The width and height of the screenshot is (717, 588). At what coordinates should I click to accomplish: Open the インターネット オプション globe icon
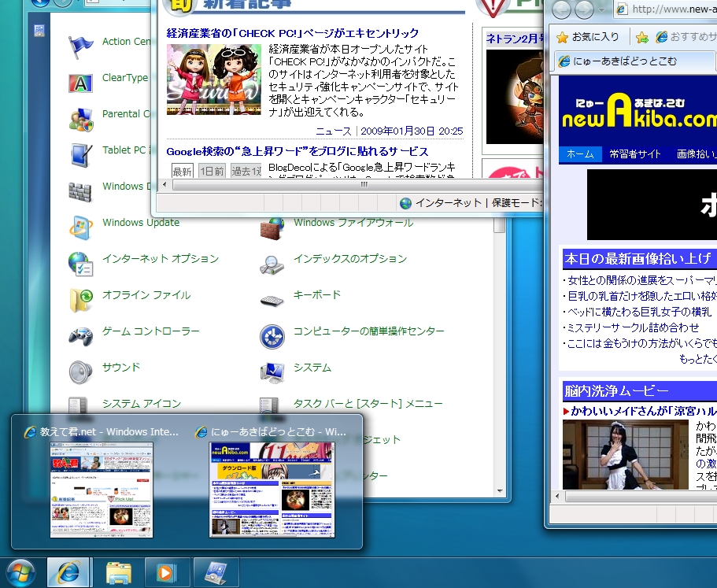81,264
